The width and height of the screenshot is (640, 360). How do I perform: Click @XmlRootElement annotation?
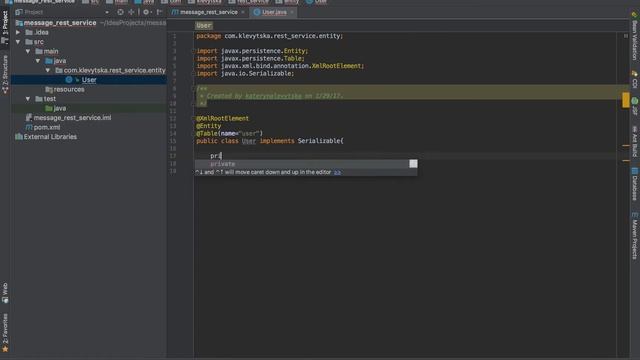point(222,118)
